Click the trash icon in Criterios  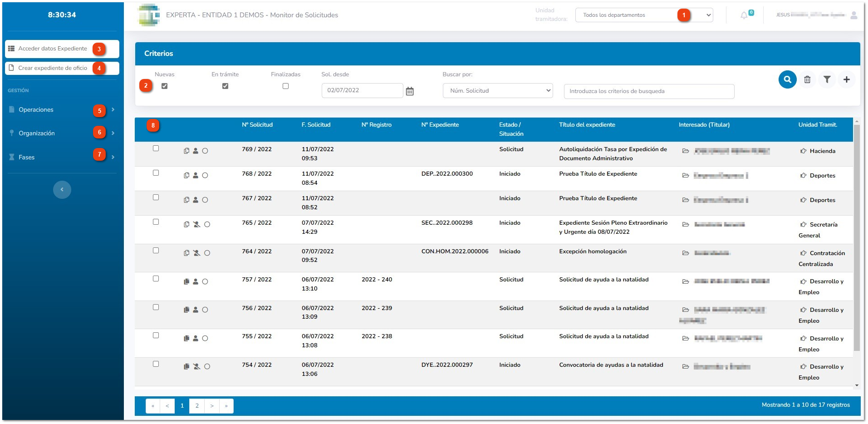(x=807, y=79)
